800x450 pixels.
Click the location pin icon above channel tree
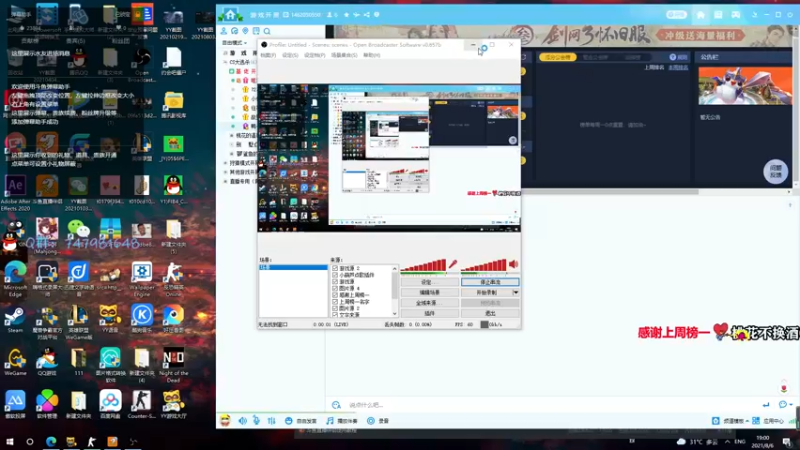(x=245, y=31)
